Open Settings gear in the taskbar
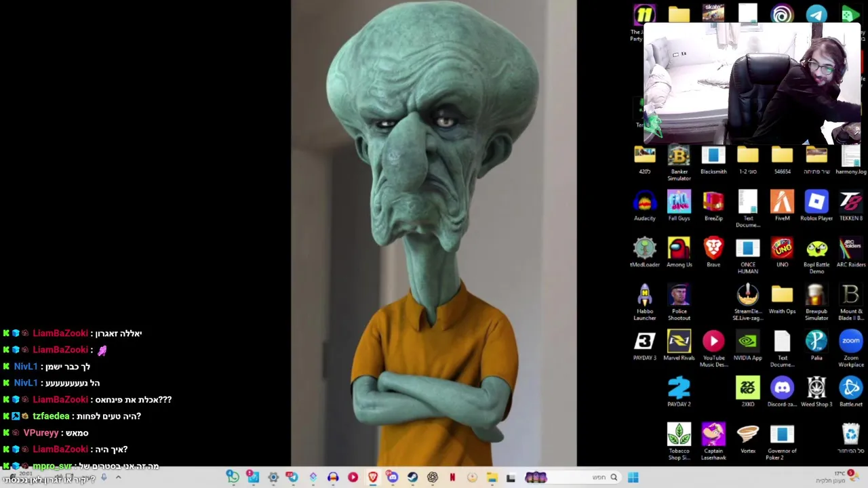The width and height of the screenshot is (868, 488). 273,478
